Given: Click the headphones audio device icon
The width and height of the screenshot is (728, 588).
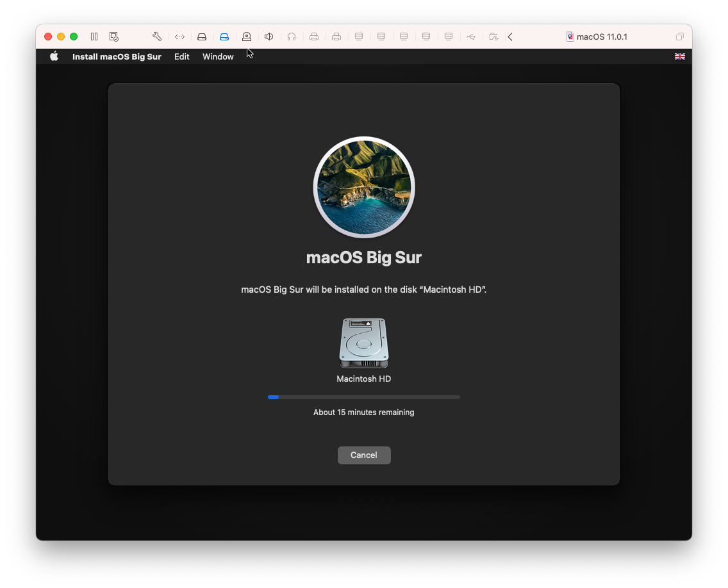Looking at the screenshot, I should tap(292, 37).
